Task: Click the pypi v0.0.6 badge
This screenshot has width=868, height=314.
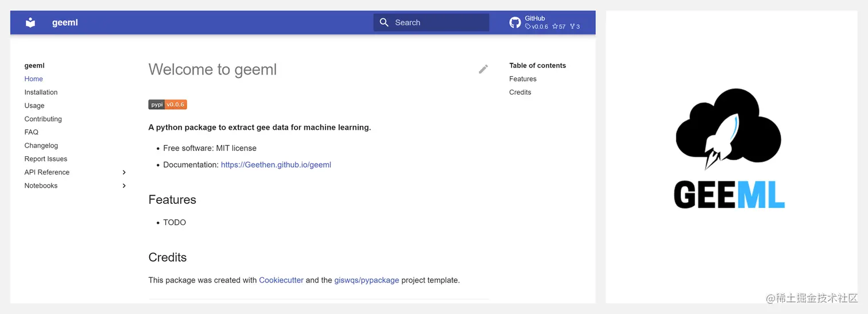Action: [x=168, y=104]
